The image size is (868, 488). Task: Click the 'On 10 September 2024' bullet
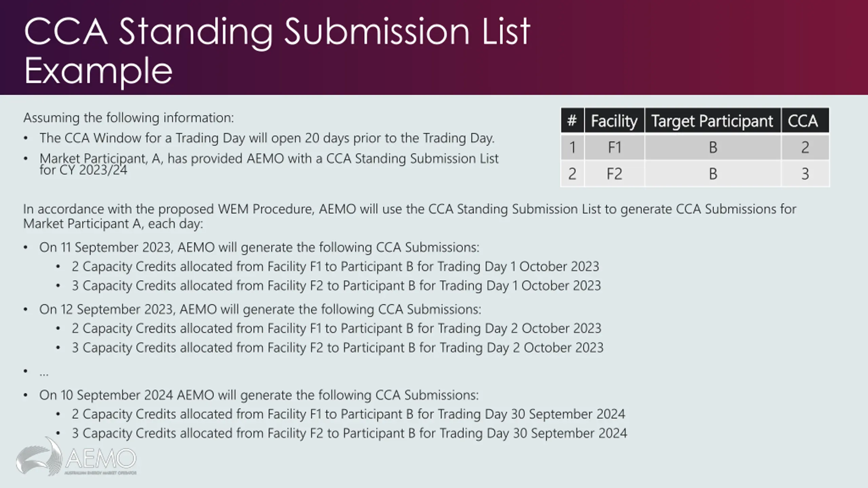pos(259,395)
